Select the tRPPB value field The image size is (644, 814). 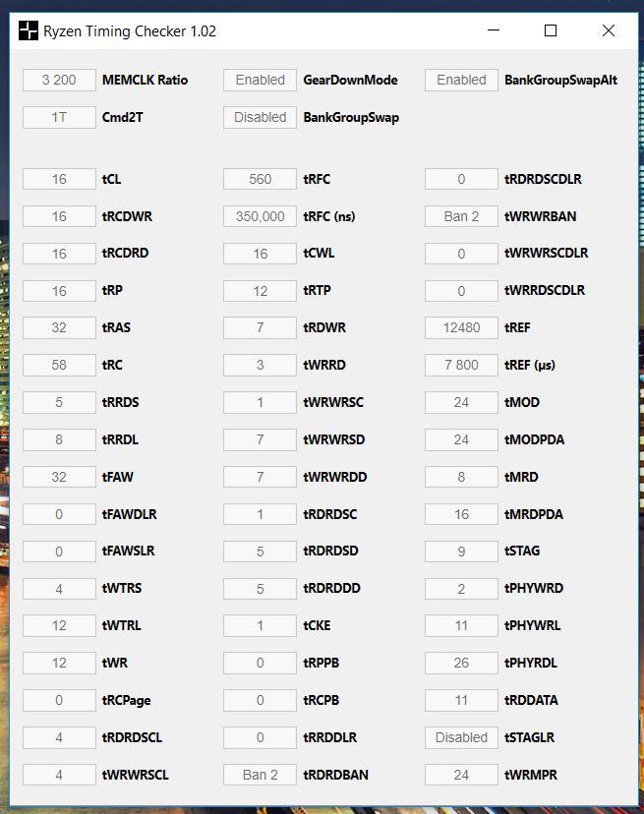261,663
